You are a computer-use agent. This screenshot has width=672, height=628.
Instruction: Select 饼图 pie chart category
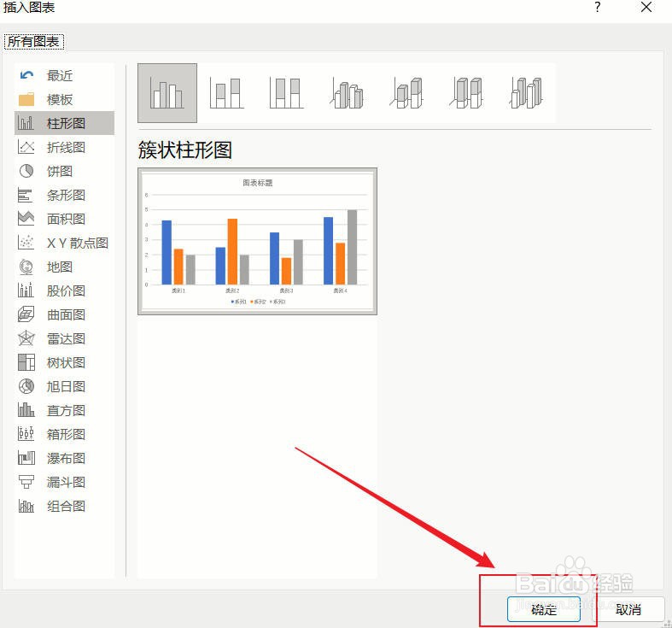pos(64,171)
